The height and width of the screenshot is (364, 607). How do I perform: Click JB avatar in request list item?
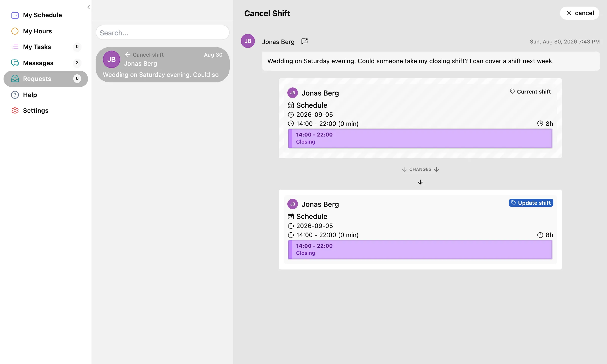point(111,59)
